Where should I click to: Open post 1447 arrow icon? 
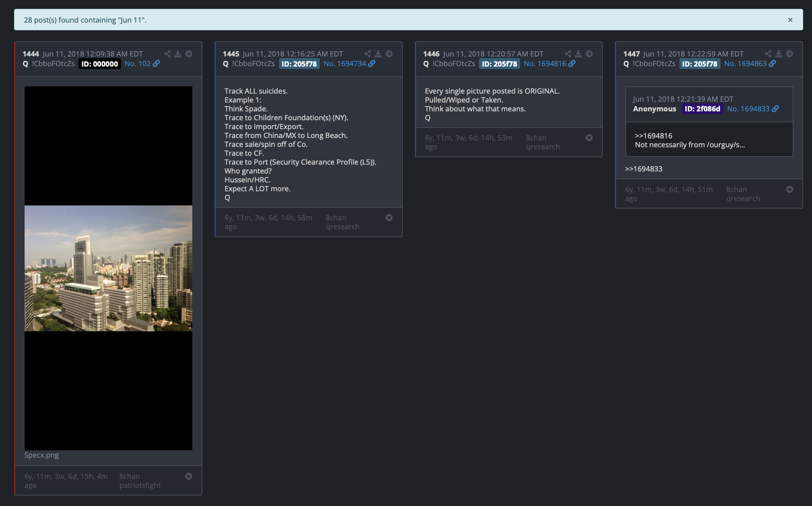[790, 54]
